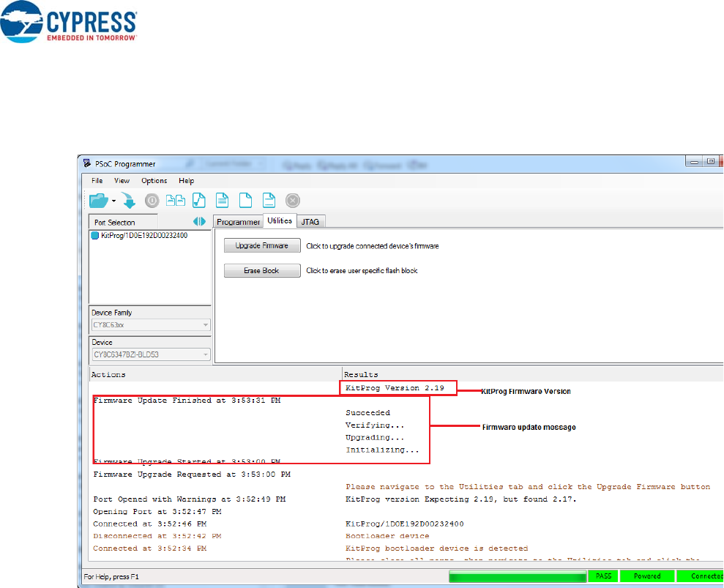This screenshot has width=724, height=588.
Task: Click the lined document toolbar icon
Action: click(223, 200)
